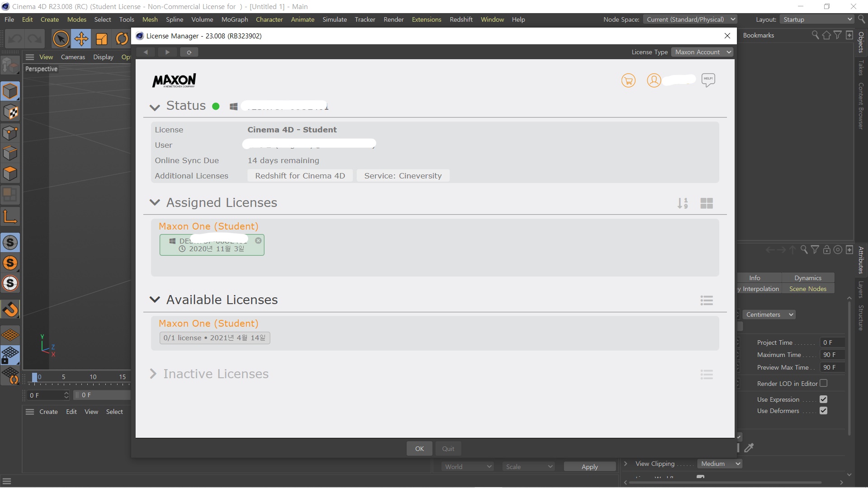Click the 0/1 license available badge

[215, 338]
